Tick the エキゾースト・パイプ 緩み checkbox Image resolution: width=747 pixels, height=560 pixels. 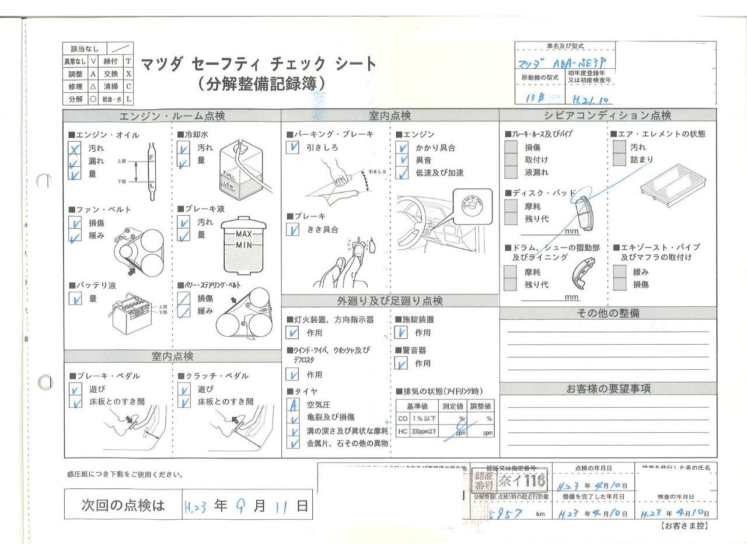click(619, 272)
